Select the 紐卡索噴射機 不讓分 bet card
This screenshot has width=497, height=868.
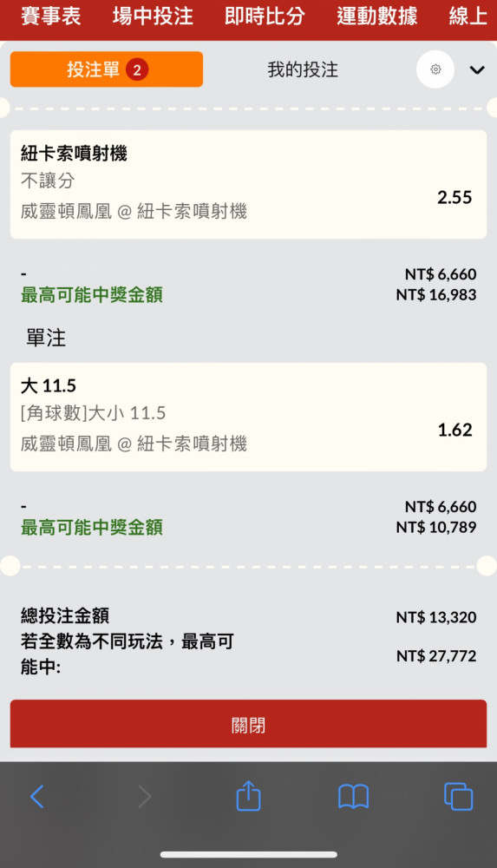pos(248,184)
